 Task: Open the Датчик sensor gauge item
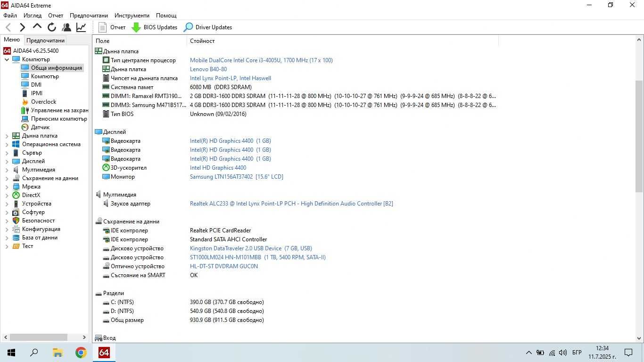pos(25,127)
